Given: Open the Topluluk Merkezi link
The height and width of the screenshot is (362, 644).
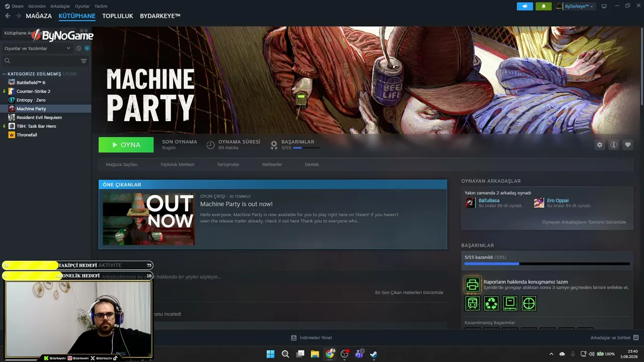Looking at the screenshot, I should 177,164.
